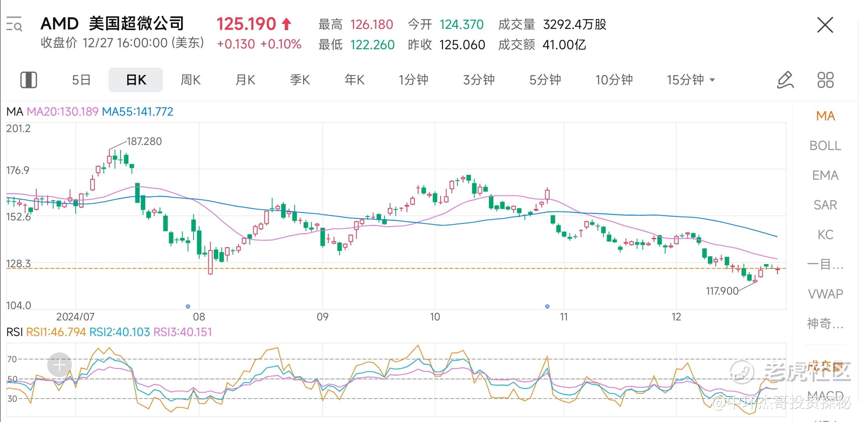
Task: Click the 187.280 high price annotation
Action: [144, 141]
